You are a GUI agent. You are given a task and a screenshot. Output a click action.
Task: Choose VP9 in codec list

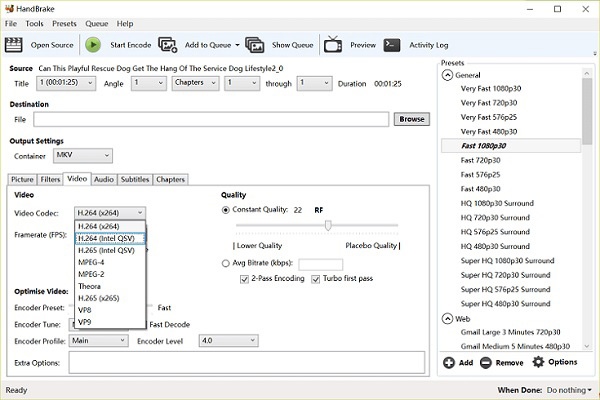tap(110, 322)
